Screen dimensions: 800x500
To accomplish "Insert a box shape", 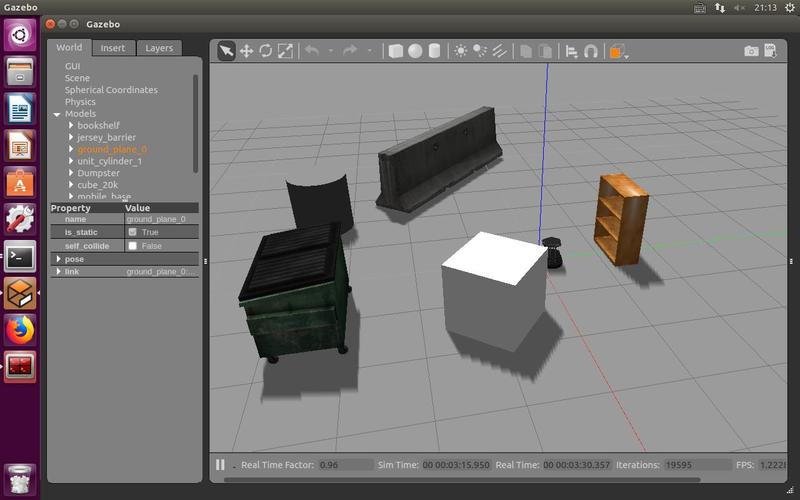I will coord(396,51).
